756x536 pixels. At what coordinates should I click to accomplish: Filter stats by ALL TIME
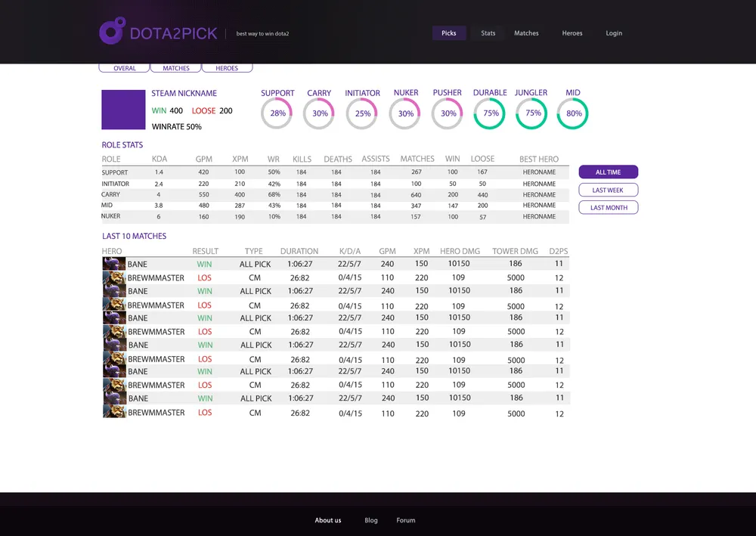tap(609, 172)
